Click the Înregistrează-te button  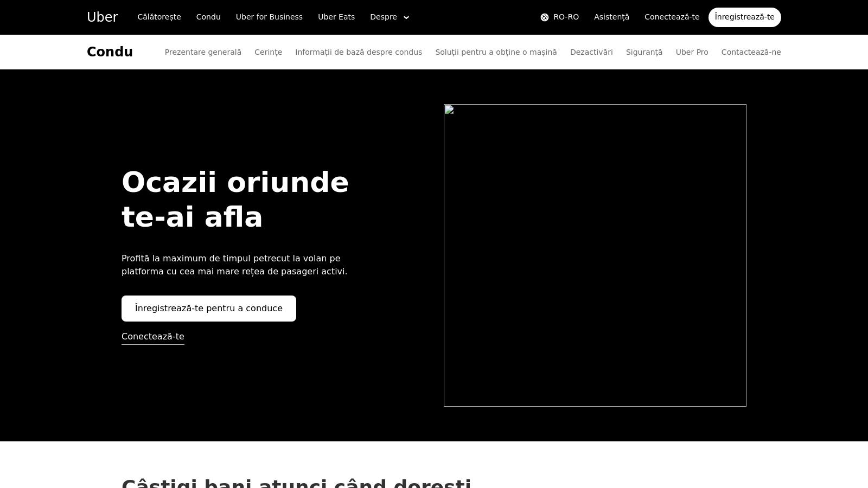[x=744, y=17]
